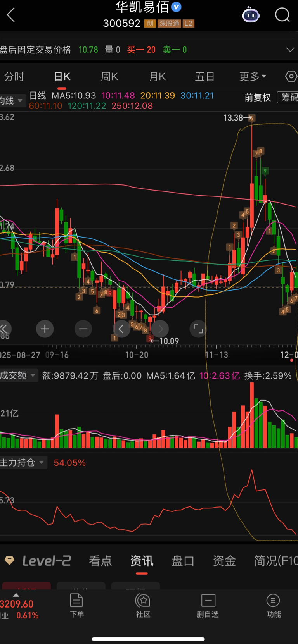Open 均线 indicator dropdown
Screen dimensions: 298x644
point(13,101)
